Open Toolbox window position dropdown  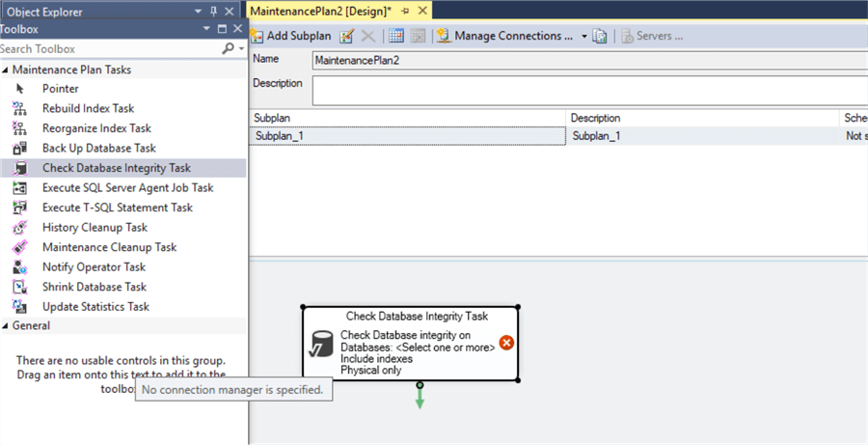(206, 29)
